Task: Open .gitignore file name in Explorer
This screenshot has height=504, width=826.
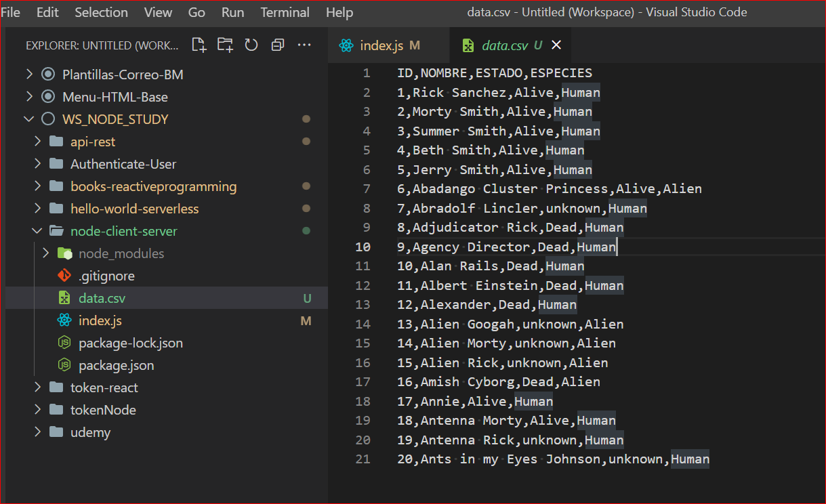Action: pos(106,276)
